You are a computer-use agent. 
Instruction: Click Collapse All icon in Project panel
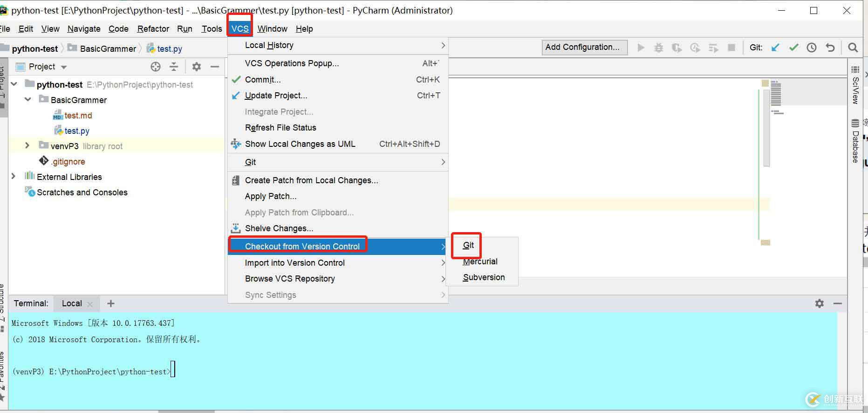174,67
